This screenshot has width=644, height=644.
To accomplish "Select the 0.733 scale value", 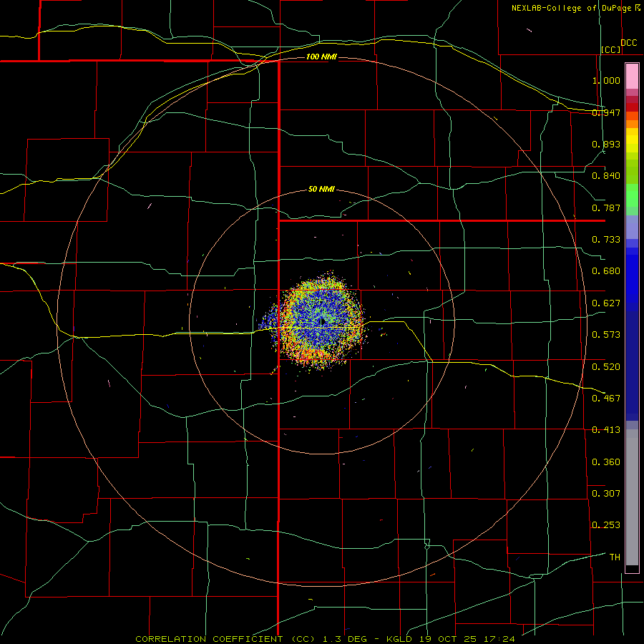I will 606,240.
